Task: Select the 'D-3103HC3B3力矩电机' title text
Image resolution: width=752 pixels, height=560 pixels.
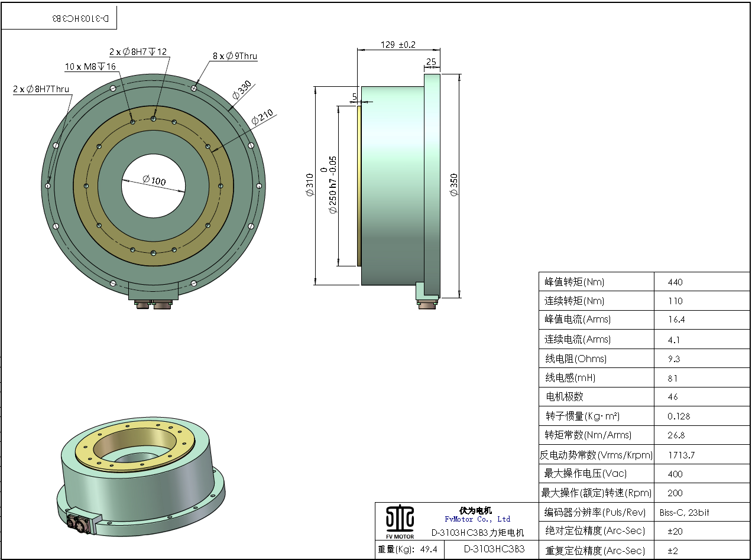Action: coord(478,532)
